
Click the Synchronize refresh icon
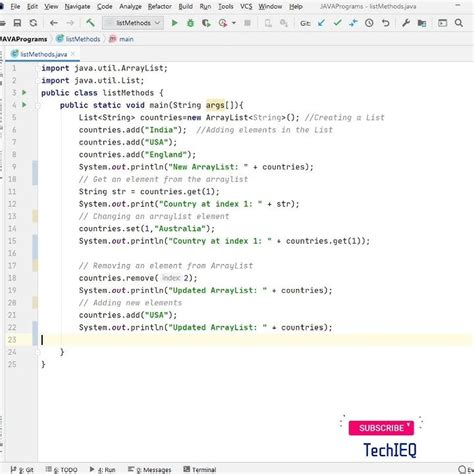tap(33, 23)
